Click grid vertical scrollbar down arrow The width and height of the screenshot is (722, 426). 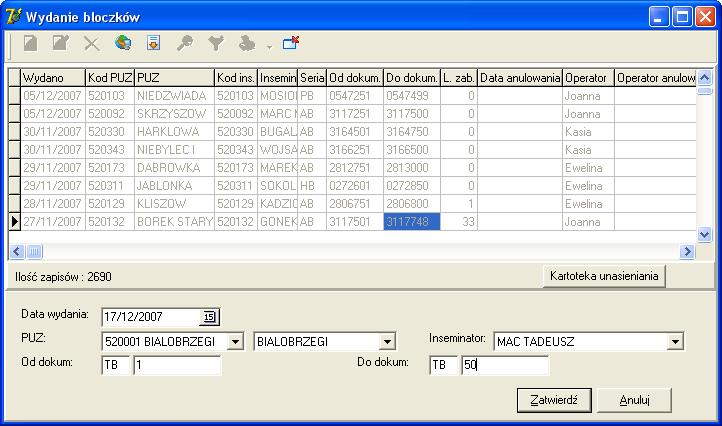(705, 235)
